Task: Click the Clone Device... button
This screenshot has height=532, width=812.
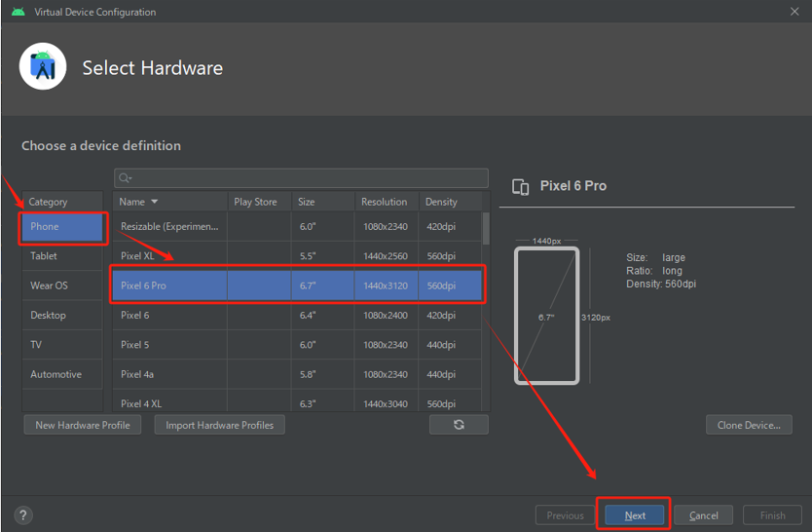Action: [x=749, y=425]
